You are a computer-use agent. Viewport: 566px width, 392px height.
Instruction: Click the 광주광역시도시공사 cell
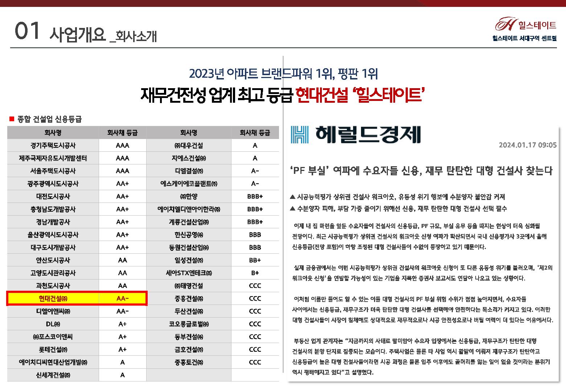[53, 184]
